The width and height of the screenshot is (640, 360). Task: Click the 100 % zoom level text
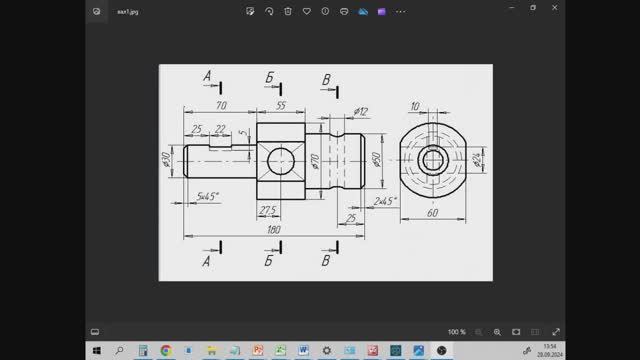tap(457, 332)
